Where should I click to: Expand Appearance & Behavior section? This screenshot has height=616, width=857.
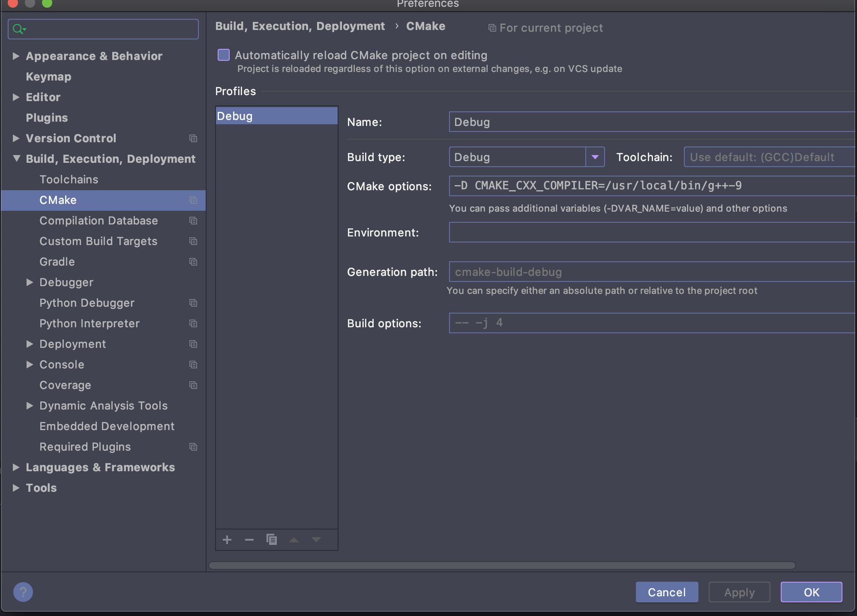(x=16, y=56)
